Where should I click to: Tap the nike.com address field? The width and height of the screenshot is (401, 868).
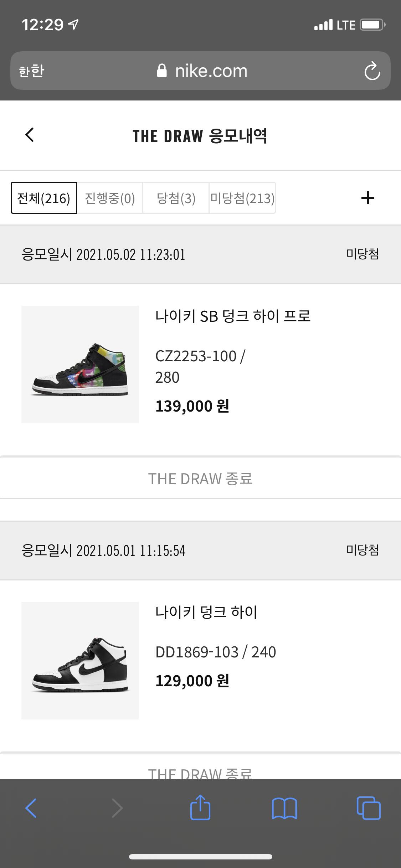tap(211, 71)
